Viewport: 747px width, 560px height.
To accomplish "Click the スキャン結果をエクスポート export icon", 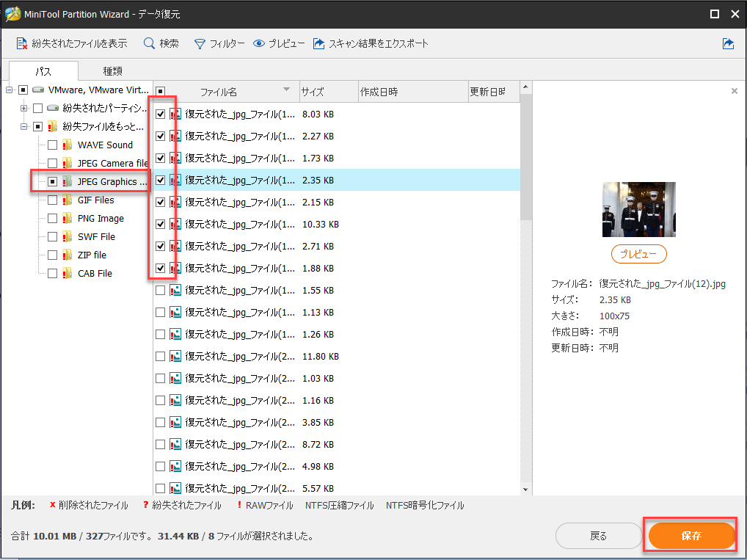I will tap(318, 43).
